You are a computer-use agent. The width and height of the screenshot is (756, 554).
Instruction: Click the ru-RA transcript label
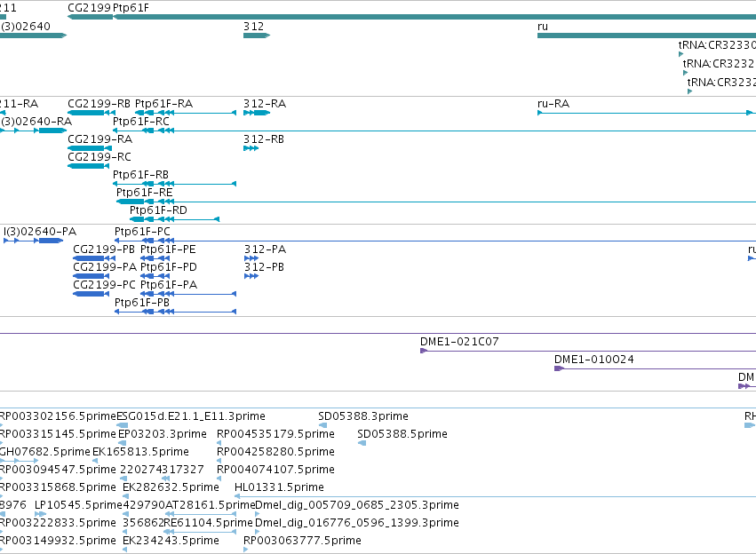tap(553, 104)
